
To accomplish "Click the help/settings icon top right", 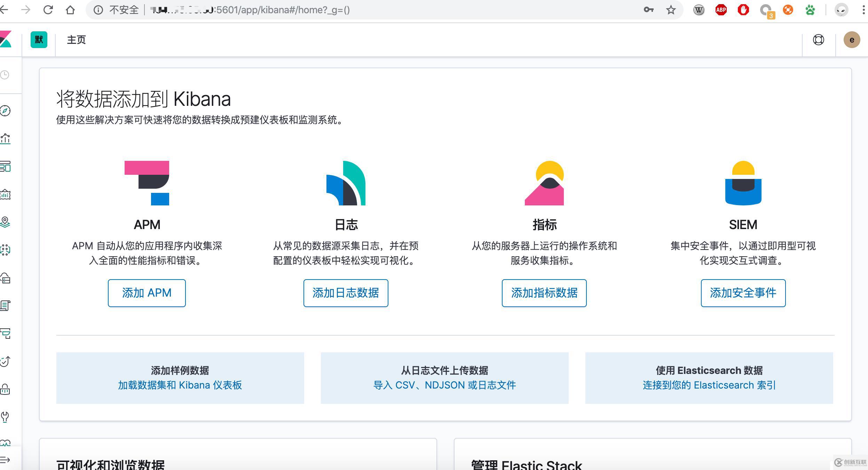I will click(x=818, y=39).
